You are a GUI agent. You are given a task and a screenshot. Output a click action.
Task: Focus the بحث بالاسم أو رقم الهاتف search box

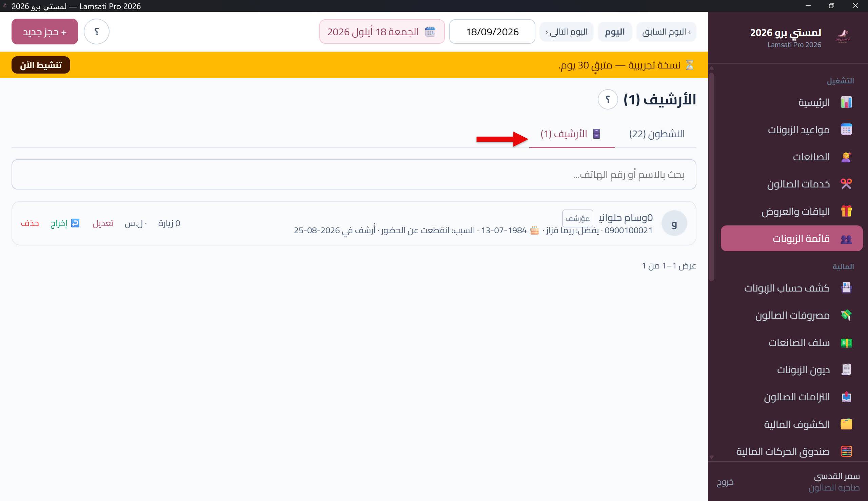[354, 175]
